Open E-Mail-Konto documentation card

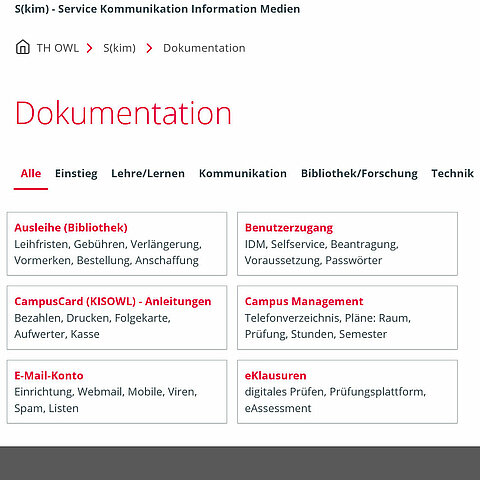pos(117,392)
